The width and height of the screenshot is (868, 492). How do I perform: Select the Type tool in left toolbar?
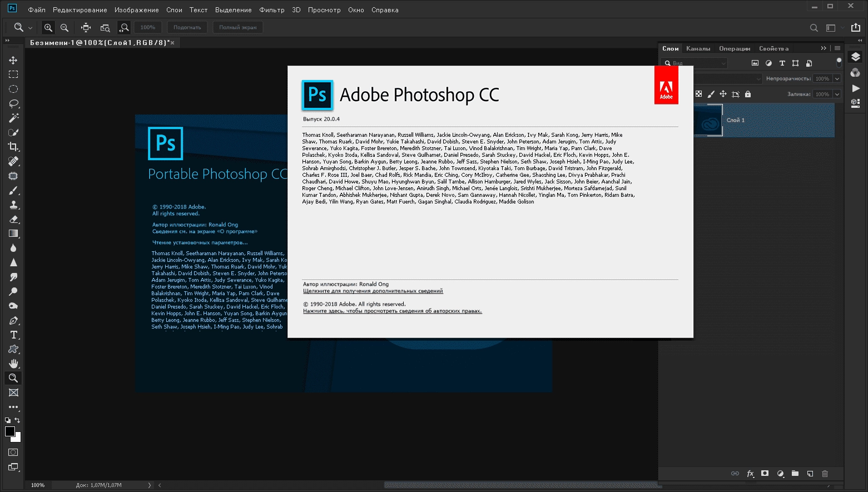[13, 335]
